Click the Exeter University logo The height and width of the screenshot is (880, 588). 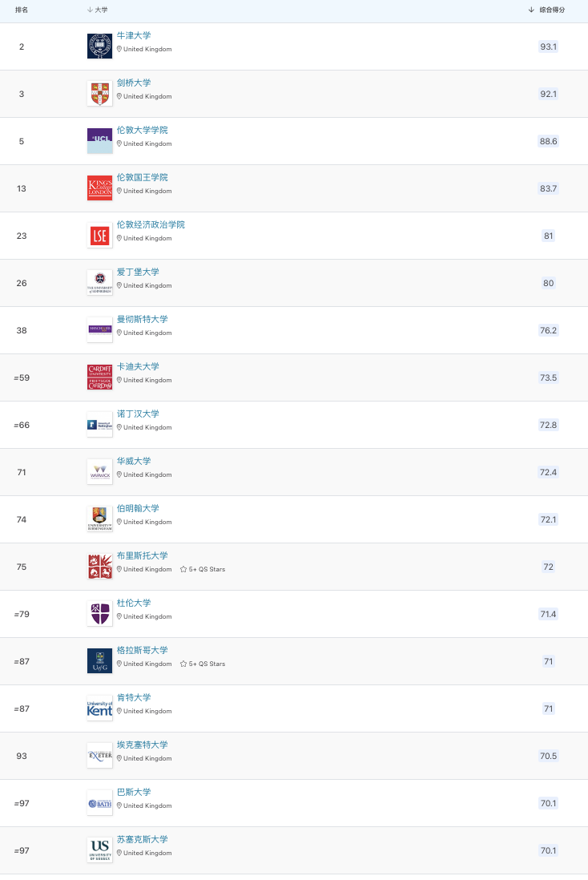pos(99,756)
